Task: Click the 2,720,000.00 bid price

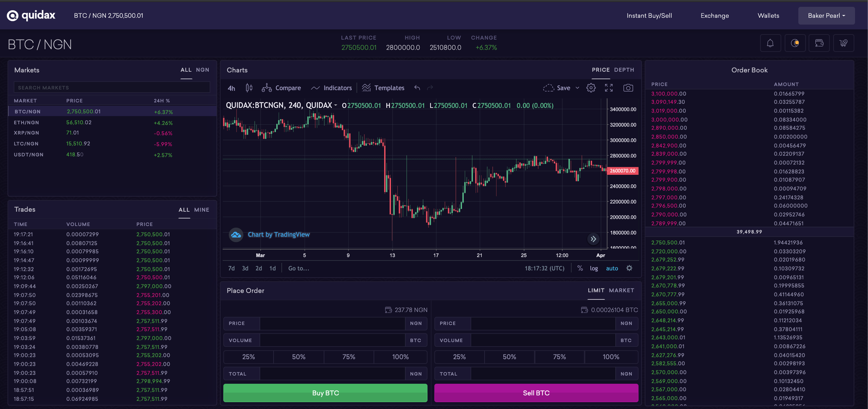Action: click(668, 251)
